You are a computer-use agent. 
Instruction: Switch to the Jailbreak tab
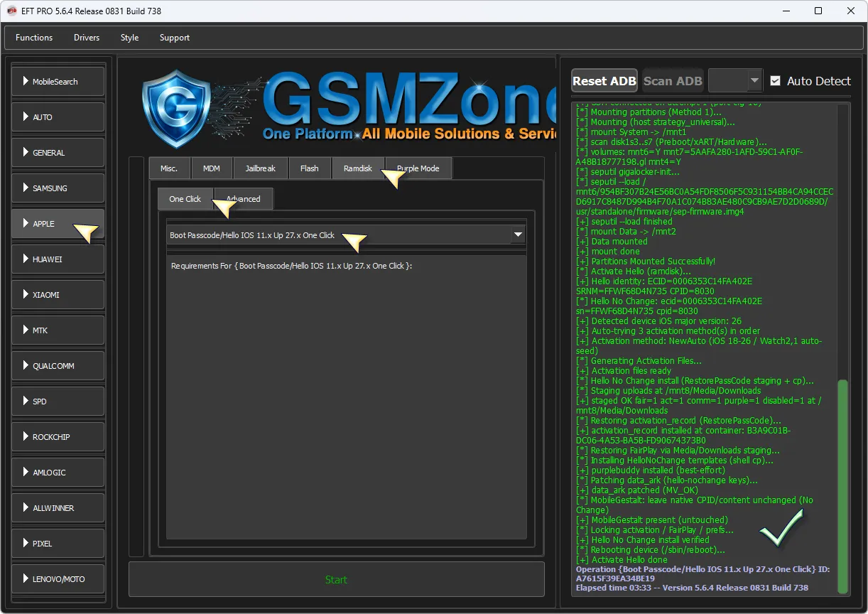point(261,168)
